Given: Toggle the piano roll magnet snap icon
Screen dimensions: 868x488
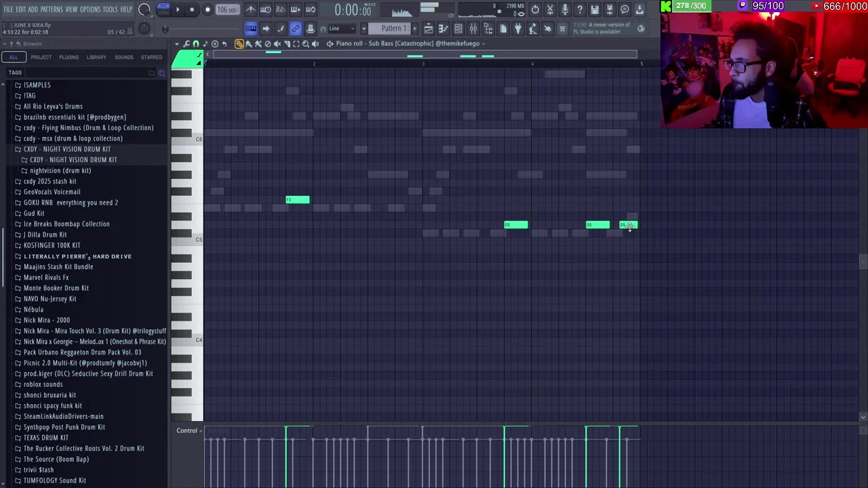Looking at the screenshot, I should pos(196,44).
